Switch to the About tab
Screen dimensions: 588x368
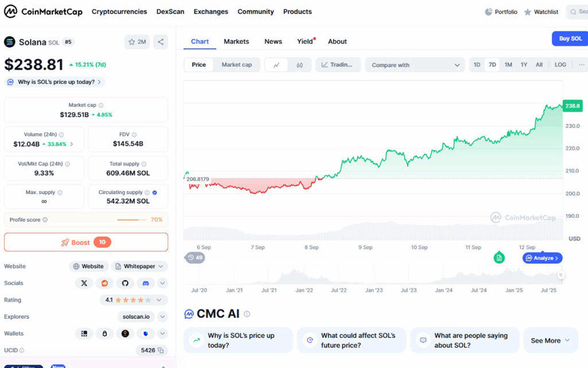337,41
